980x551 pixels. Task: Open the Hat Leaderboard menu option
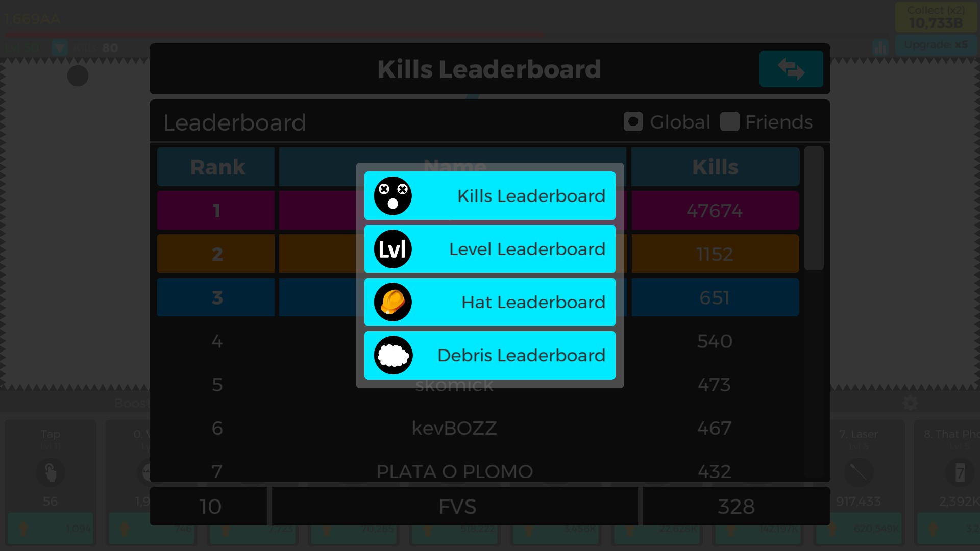click(x=490, y=302)
